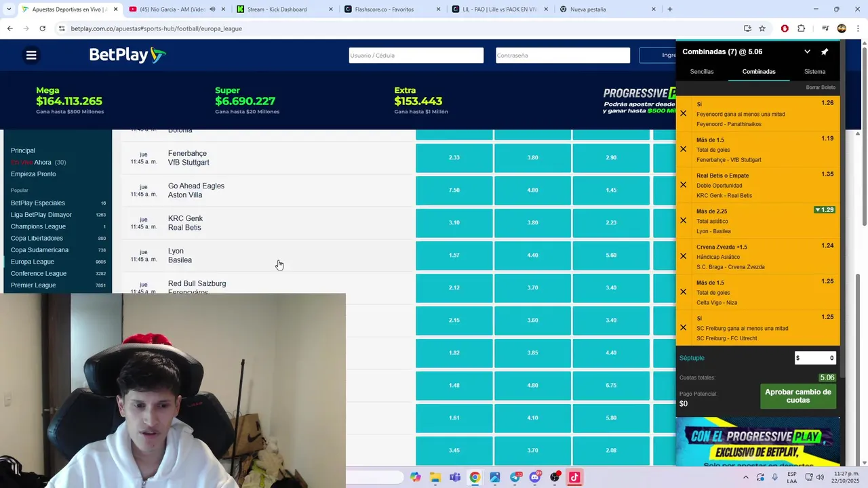The image size is (868, 488).
Task: Open a new browser tab
Action: pyautogui.click(x=670, y=9)
